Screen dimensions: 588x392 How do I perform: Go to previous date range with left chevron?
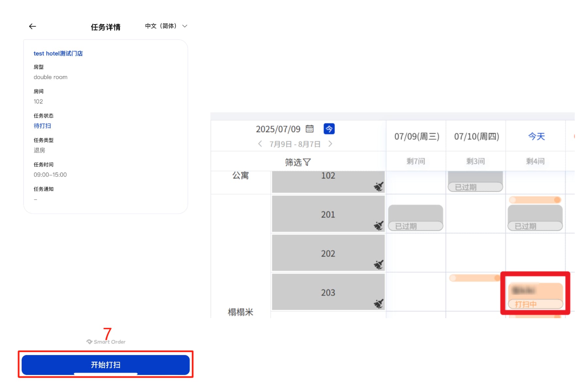pyautogui.click(x=260, y=144)
